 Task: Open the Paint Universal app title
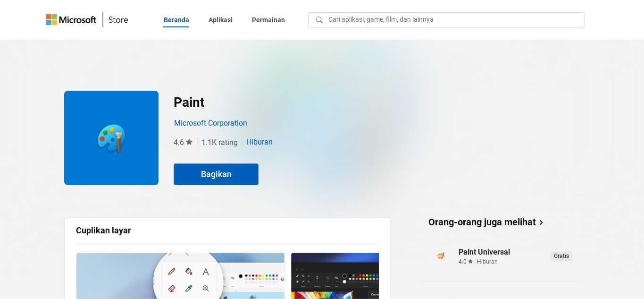[484, 252]
